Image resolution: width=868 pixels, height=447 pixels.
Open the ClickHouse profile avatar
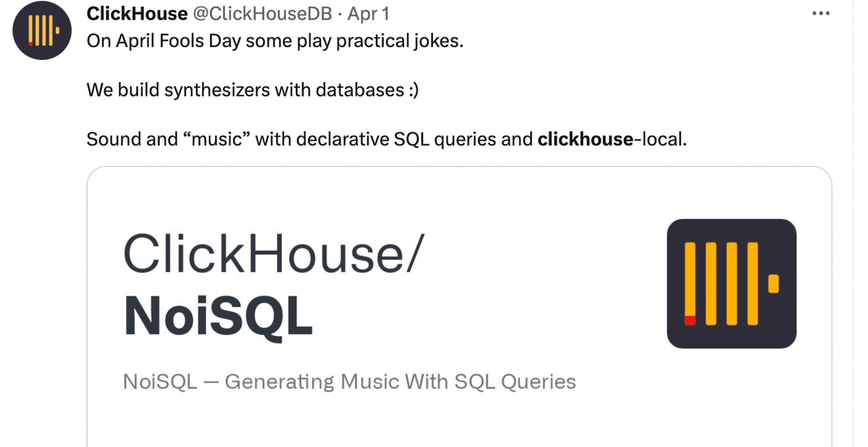[42, 30]
